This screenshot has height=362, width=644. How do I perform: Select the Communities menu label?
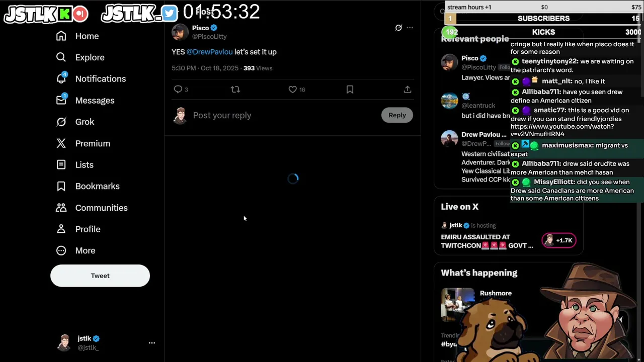[102, 208]
